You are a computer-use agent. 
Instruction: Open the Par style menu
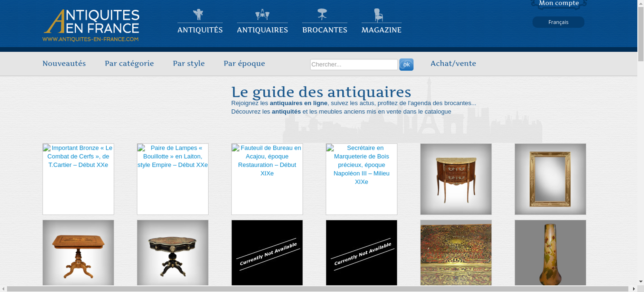click(x=189, y=63)
